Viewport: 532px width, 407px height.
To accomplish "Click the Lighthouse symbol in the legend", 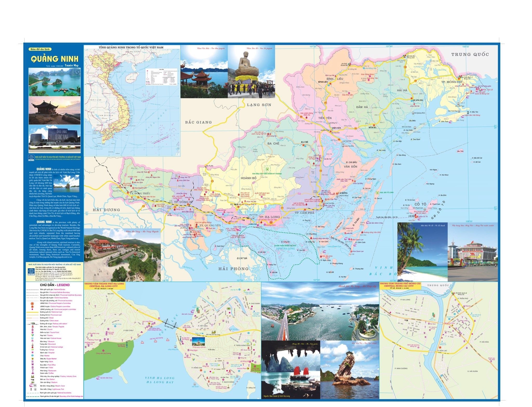I will coord(31,389).
